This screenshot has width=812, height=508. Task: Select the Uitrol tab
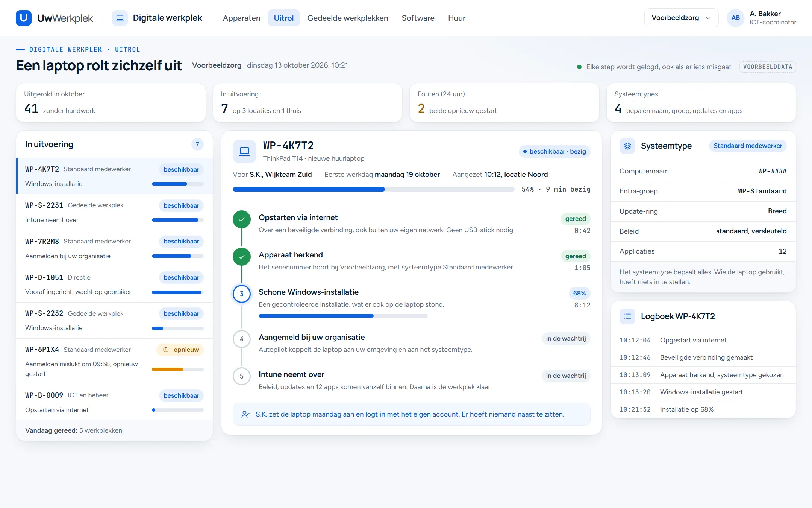[x=283, y=18]
